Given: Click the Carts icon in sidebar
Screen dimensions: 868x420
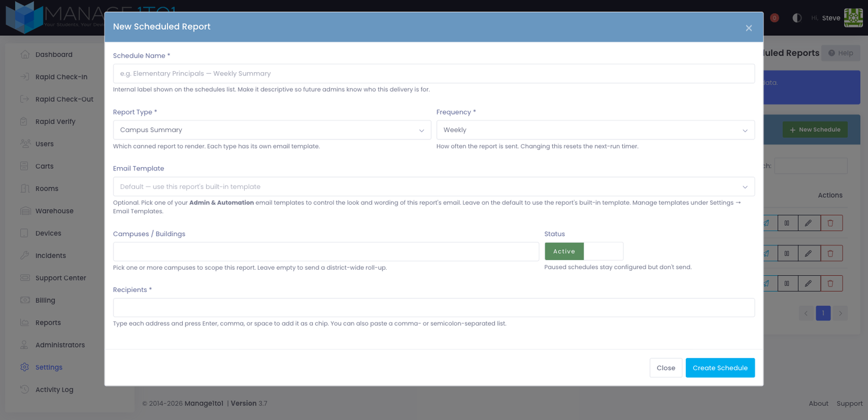Looking at the screenshot, I should point(24,166).
